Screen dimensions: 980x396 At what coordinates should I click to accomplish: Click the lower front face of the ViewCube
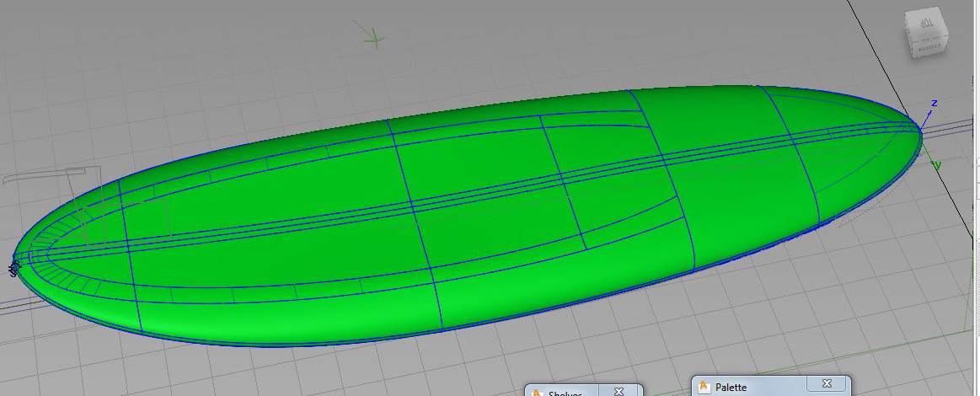coord(927,49)
